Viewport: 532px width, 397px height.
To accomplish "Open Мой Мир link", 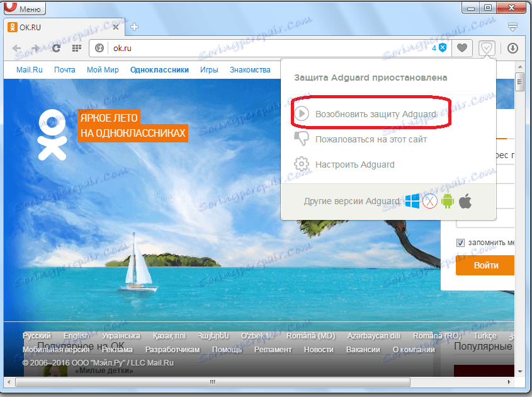I will [x=103, y=70].
